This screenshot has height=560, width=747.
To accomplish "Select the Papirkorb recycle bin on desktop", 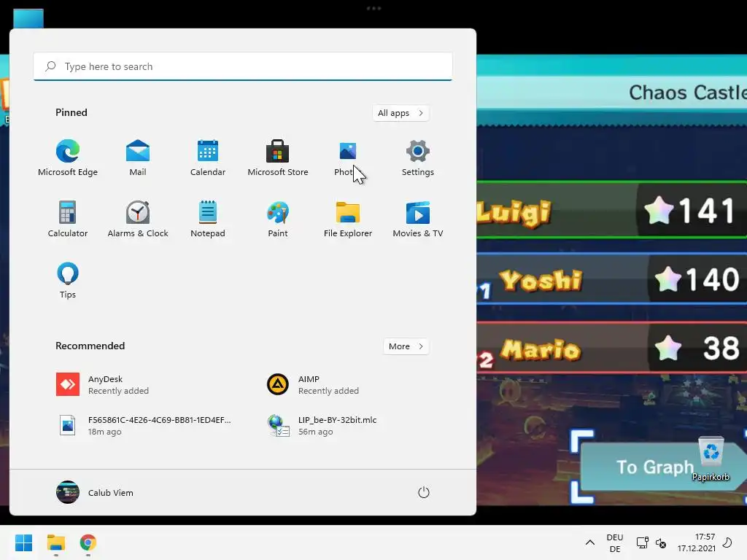I will click(711, 459).
